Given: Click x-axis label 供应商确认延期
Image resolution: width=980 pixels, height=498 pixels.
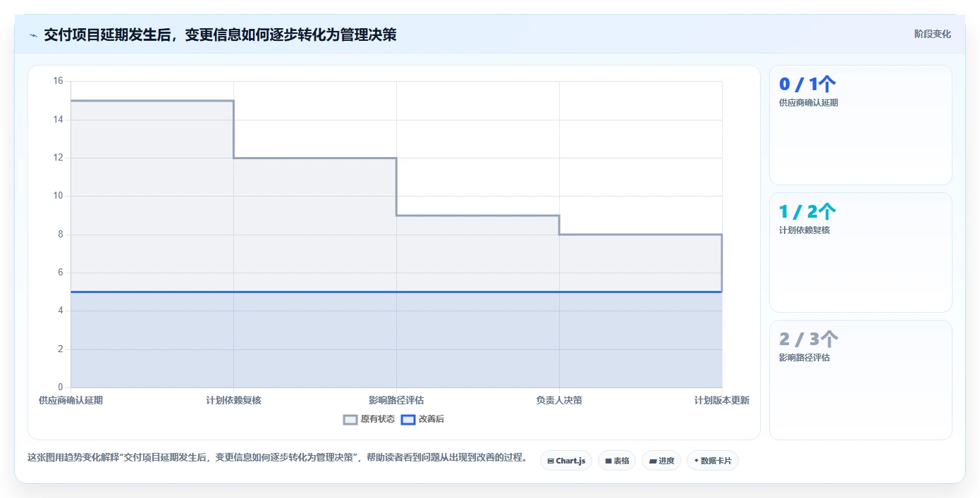Looking at the screenshot, I should click(x=71, y=400).
